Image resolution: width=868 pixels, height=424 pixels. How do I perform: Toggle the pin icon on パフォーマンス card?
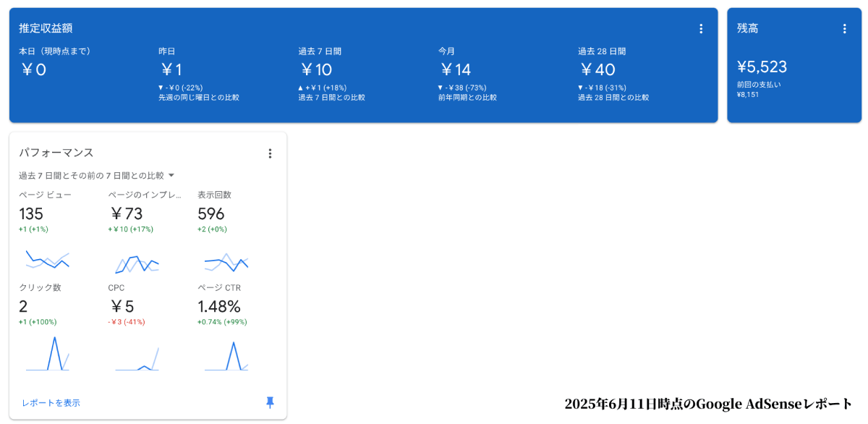(x=270, y=402)
